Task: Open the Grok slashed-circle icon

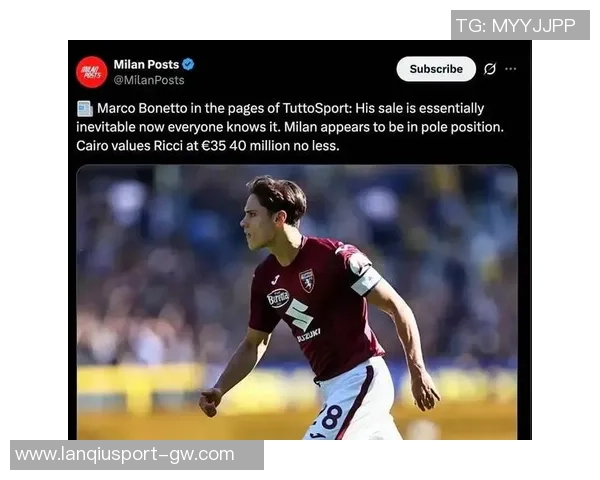Action: pyautogui.click(x=490, y=69)
